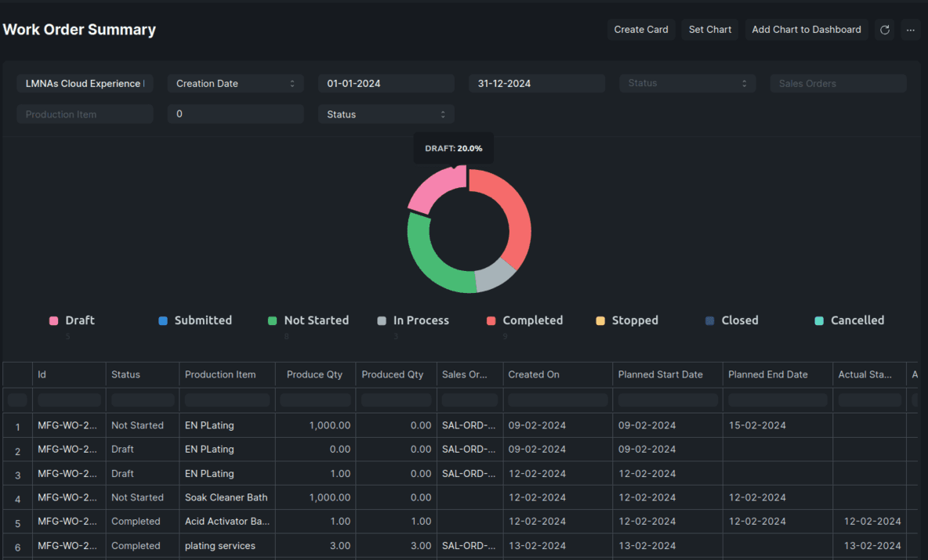Click the 31-12-2024 end date field

pyautogui.click(x=537, y=83)
